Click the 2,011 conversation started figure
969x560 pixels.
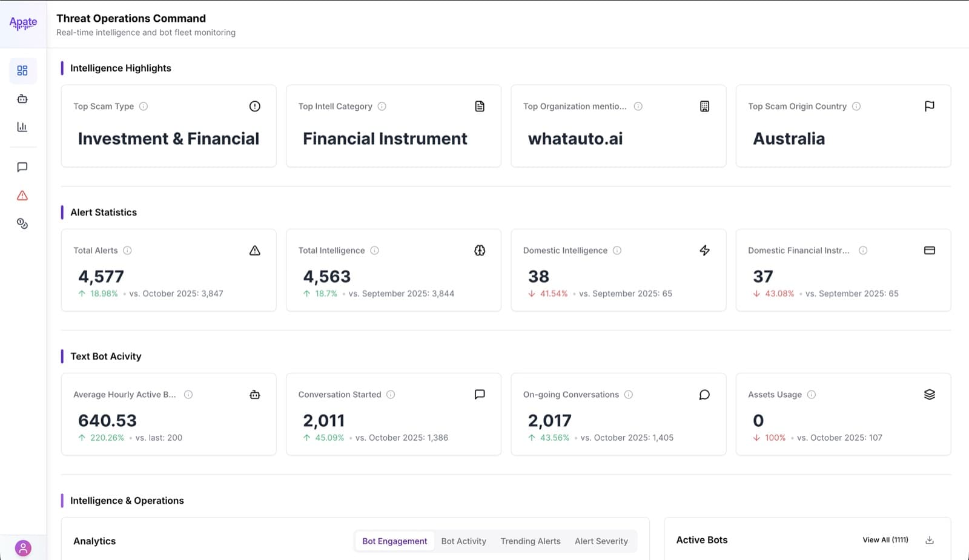tap(324, 421)
